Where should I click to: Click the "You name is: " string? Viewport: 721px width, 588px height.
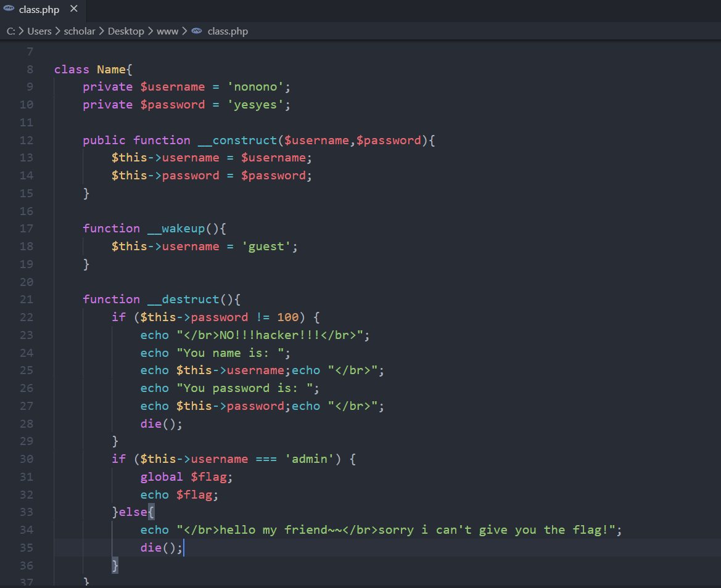(231, 353)
